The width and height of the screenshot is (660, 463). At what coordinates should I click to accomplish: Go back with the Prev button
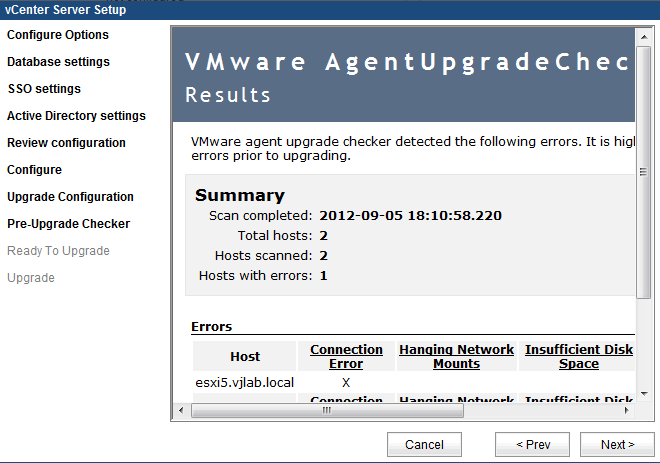tap(532, 445)
